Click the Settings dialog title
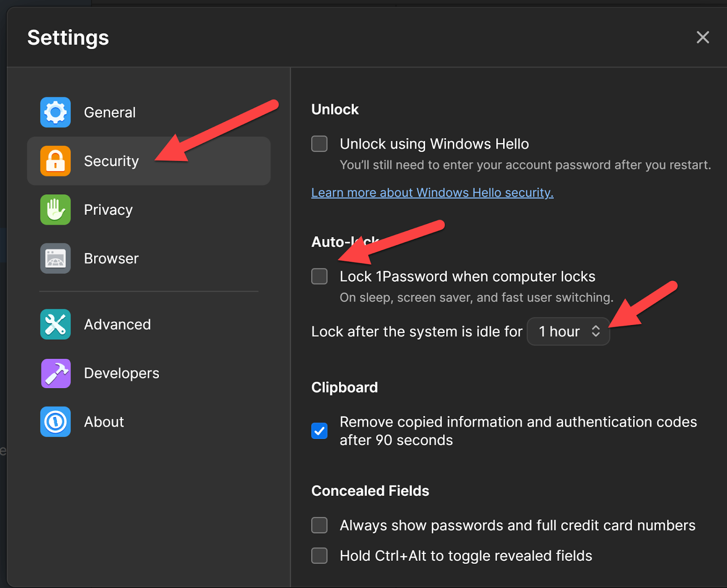The height and width of the screenshot is (588, 727). [x=68, y=38]
